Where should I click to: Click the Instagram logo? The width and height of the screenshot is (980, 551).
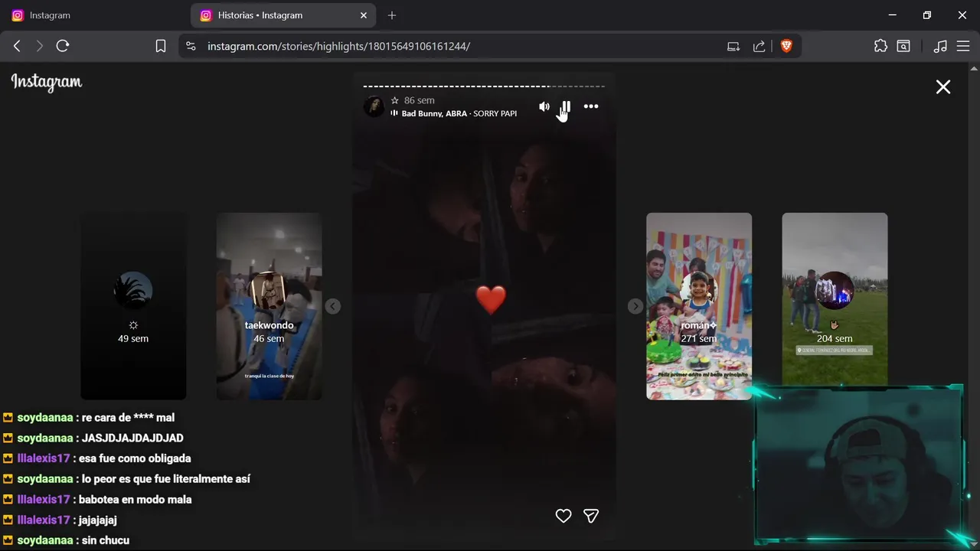(x=47, y=83)
